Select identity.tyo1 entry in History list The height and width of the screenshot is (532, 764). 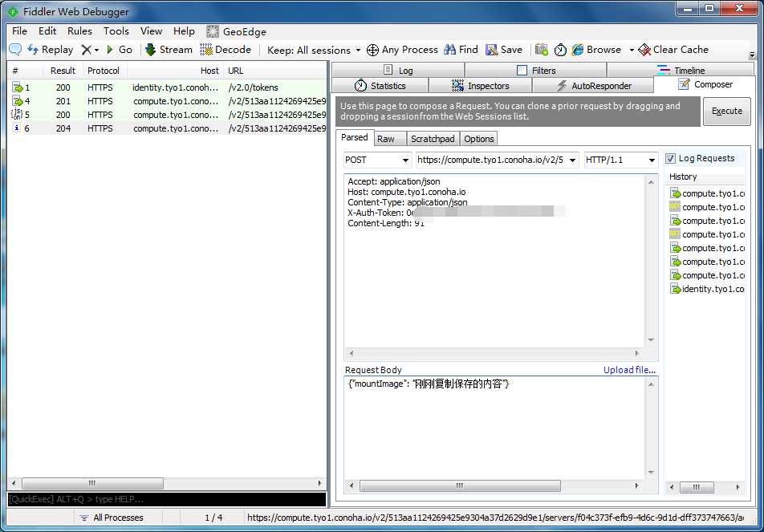[x=707, y=289]
